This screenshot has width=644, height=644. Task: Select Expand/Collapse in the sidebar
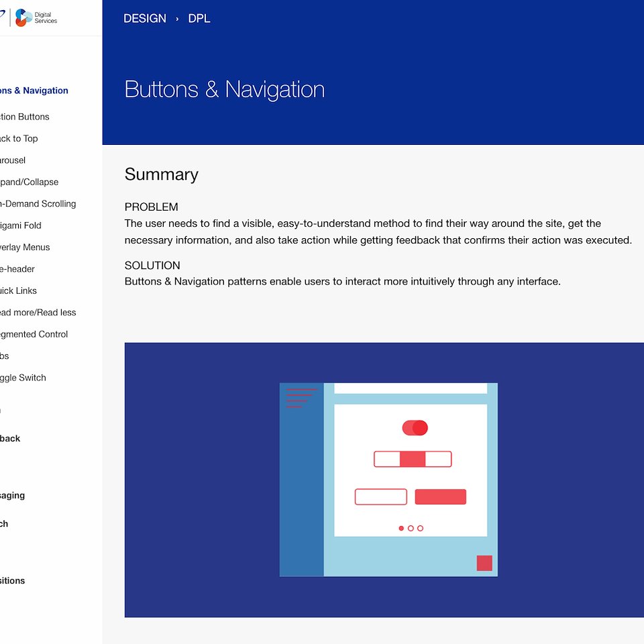[29, 182]
